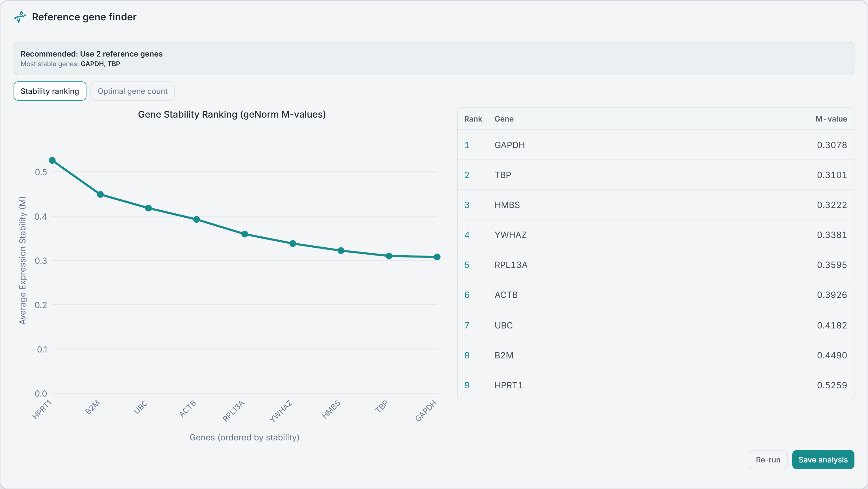The width and height of the screenshot is (868, 489).
Task: Switch to the Stability ranking tab
Action: tap(50, 91)
